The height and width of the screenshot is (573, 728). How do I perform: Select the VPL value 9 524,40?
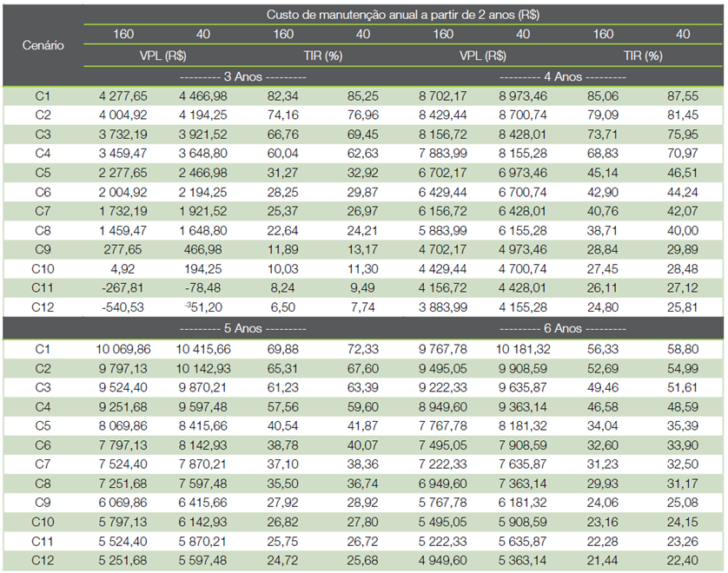coord(123,388)
